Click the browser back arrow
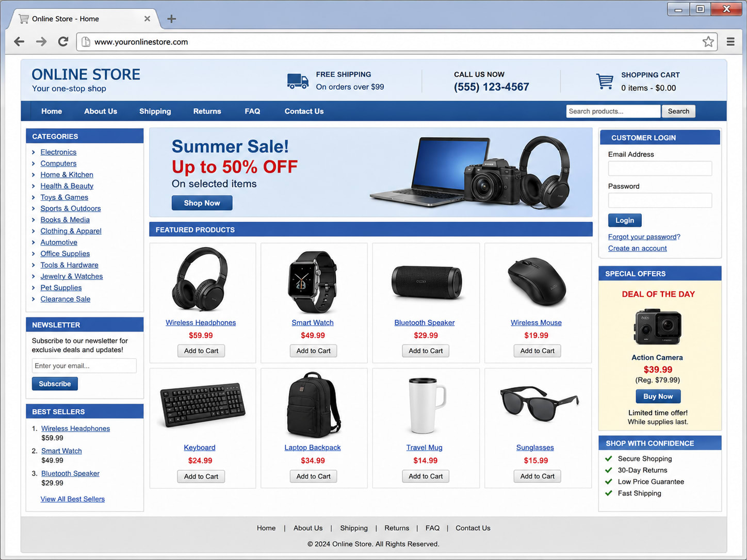Screen dimensions: 747x560 [19, 42]
